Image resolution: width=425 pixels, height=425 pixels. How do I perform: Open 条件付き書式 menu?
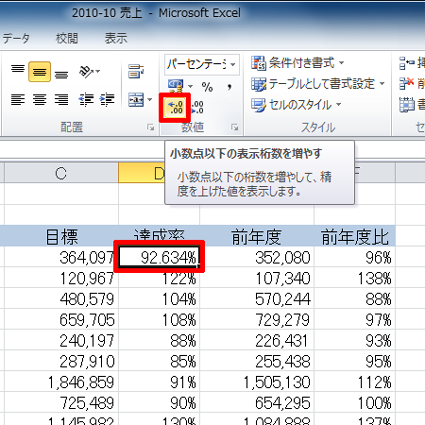coord(298,63)
